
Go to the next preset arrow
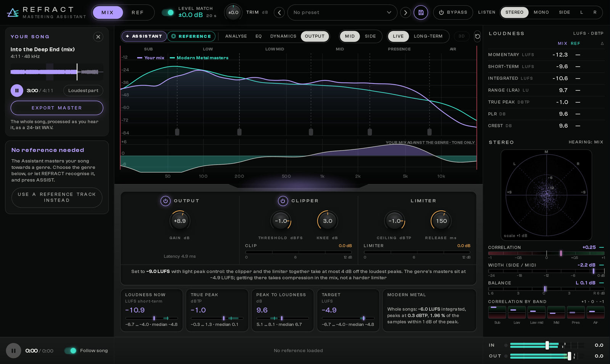pos(405,13)
